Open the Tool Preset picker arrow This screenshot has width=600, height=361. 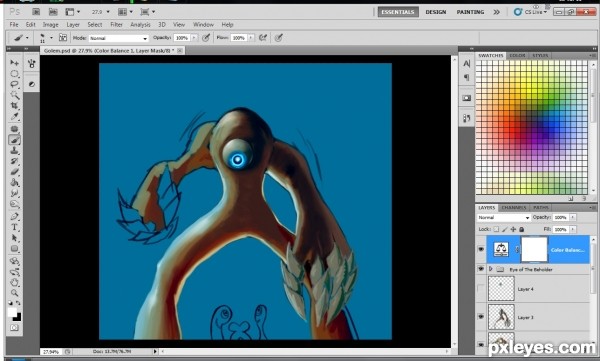[x=27, y=38]
